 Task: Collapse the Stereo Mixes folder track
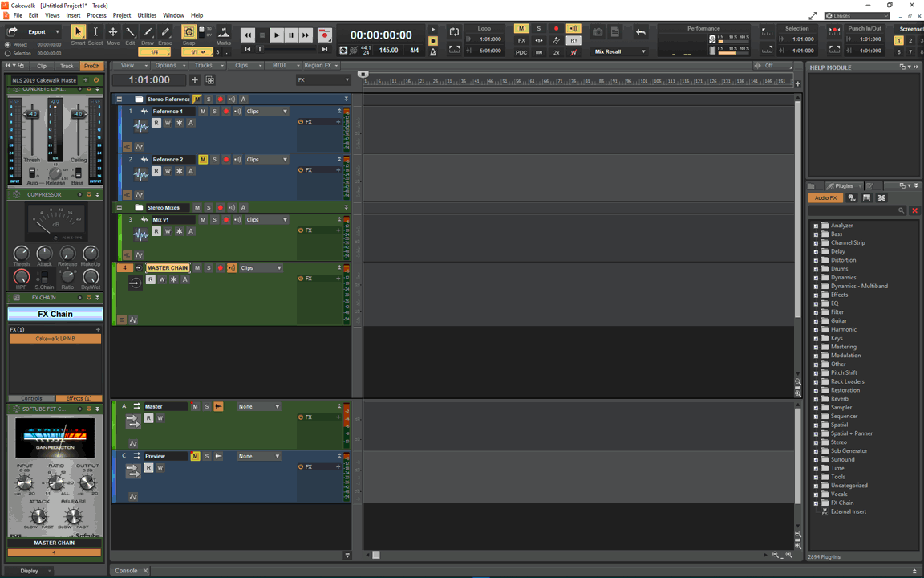coord(120,208)
